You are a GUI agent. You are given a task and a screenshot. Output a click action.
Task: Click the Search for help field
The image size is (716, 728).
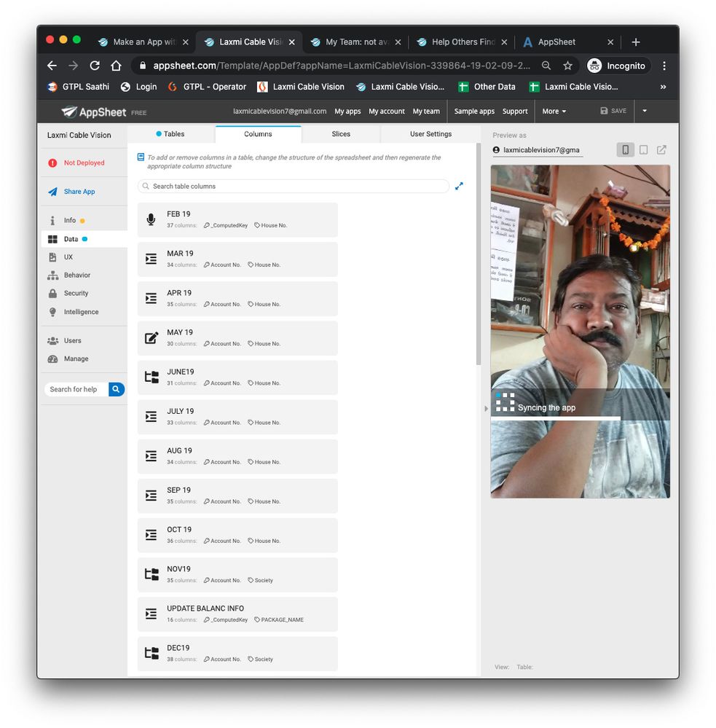coord(76,389)
